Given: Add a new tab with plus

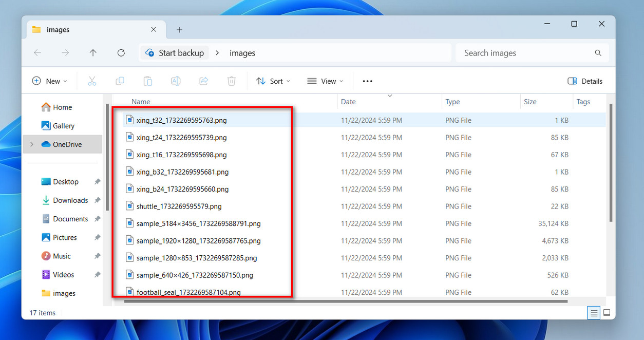Looking at the screenshot, I should point(179,30).
